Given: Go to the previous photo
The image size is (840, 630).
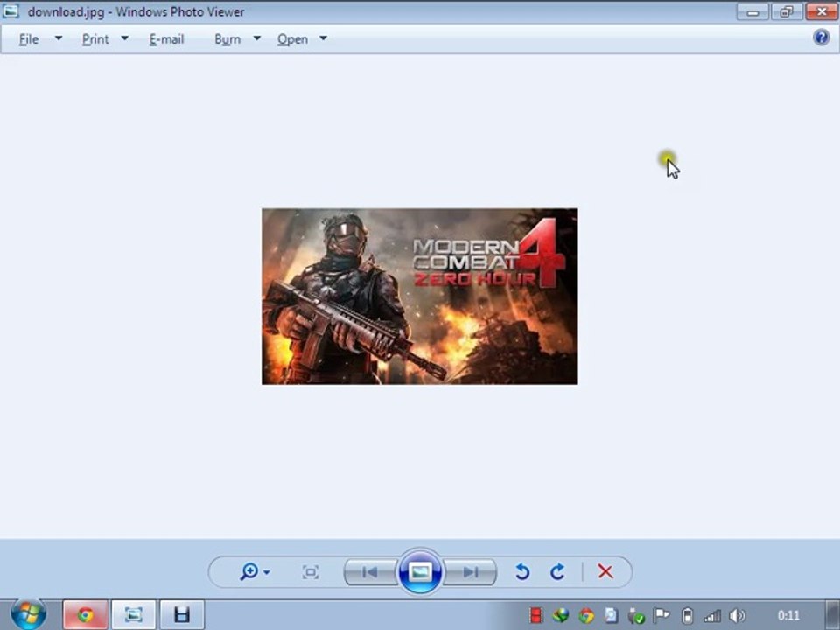Looking at the screenshot, I should pyautogui.click(x=370, y=572).
